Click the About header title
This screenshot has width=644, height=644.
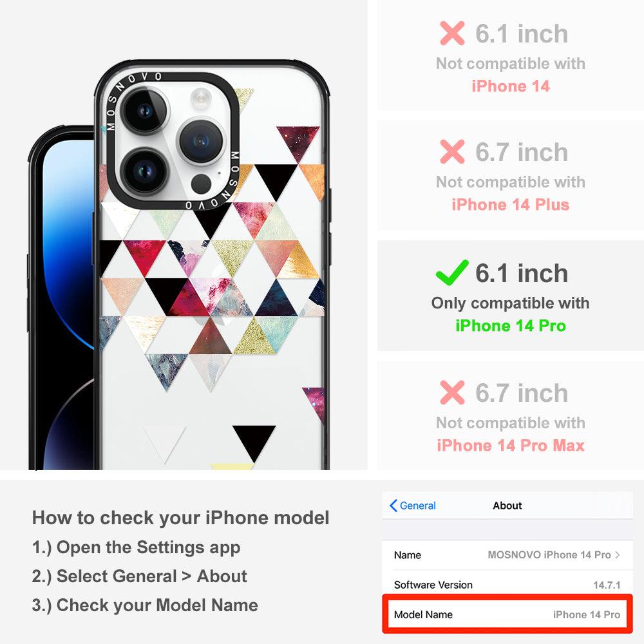507,506
